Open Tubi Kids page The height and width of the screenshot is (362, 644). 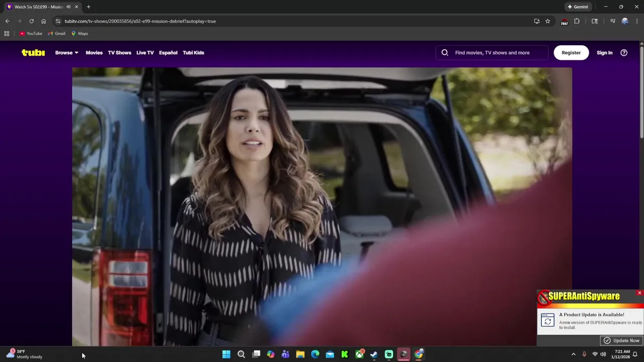(x=193, y=52)
